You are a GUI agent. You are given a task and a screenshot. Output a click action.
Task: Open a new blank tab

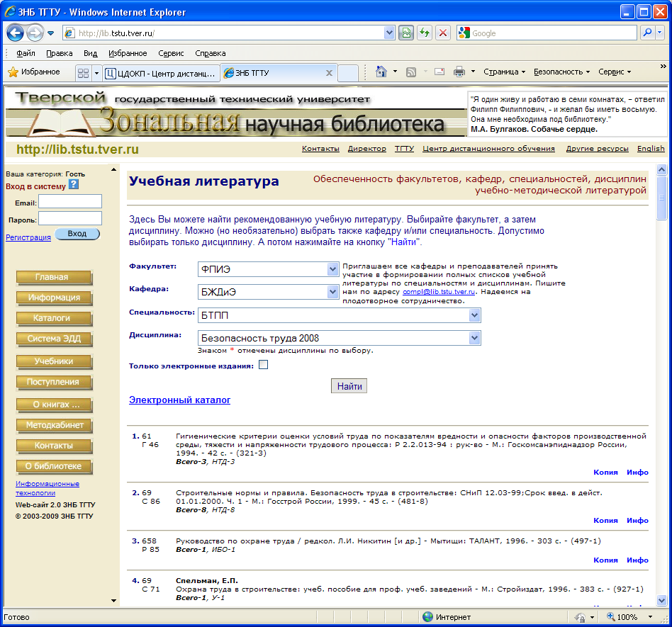point(347,73)
